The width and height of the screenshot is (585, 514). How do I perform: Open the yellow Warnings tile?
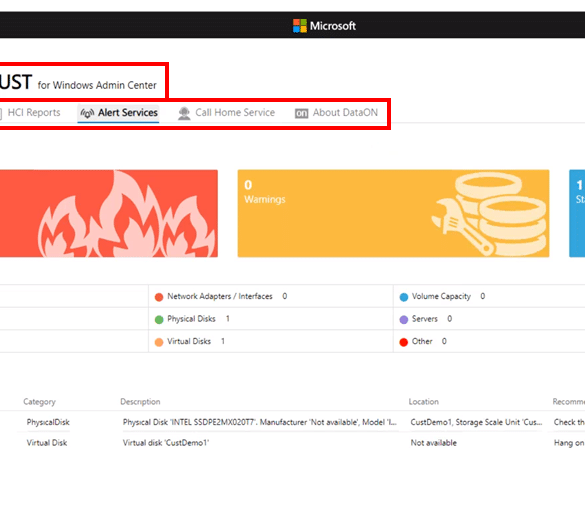click(x=393, y=213)
